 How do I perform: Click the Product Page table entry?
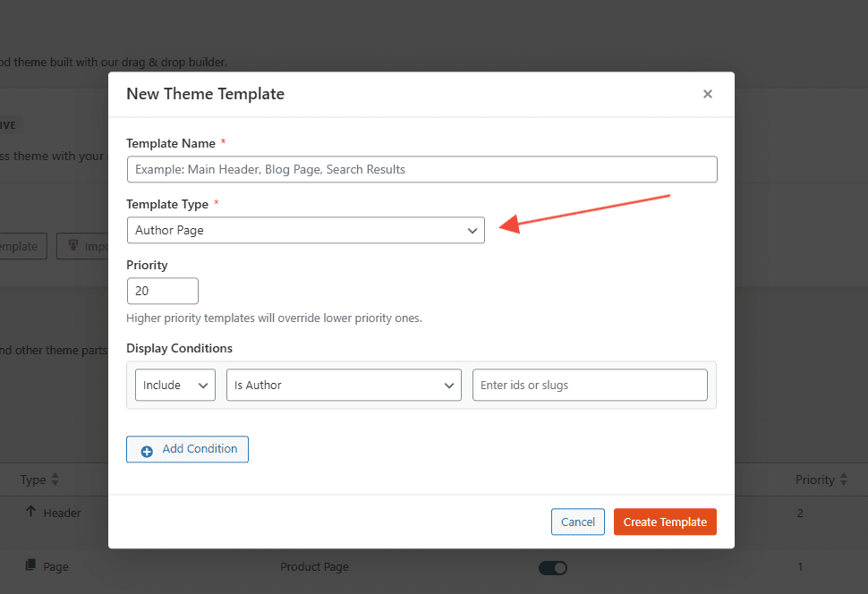click(314, 566)
